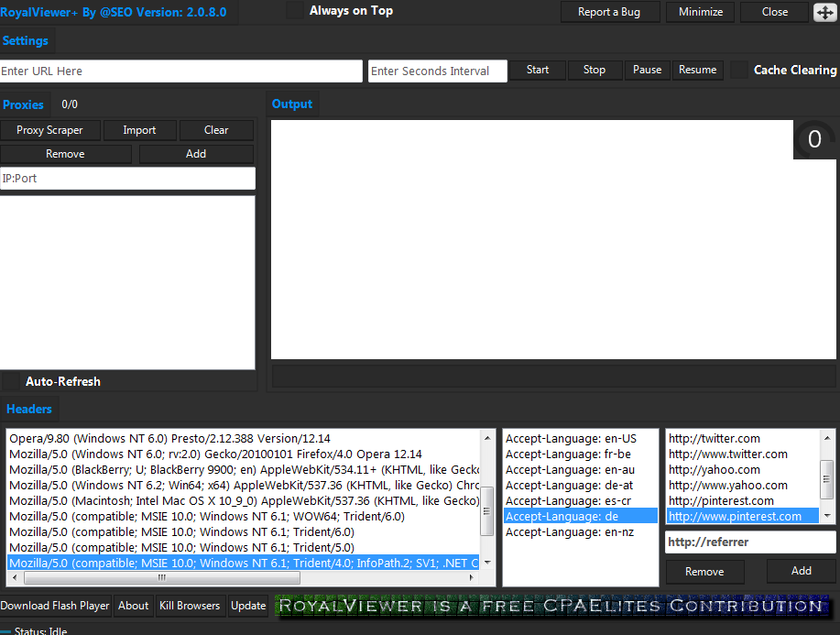Switch to the Headers tab
Viewport: 840px width, 635px height.
(x=29, y=410)
